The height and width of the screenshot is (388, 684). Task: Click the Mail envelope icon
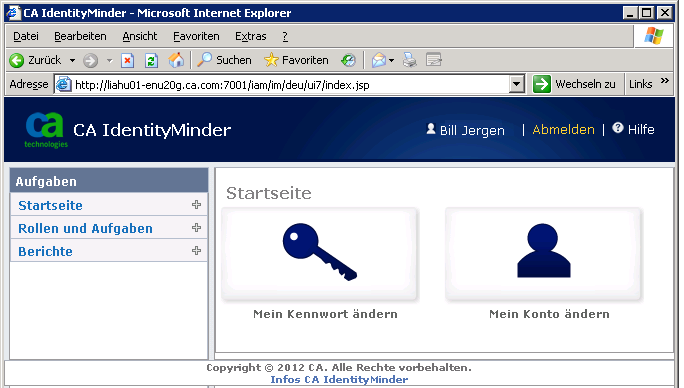379,60
